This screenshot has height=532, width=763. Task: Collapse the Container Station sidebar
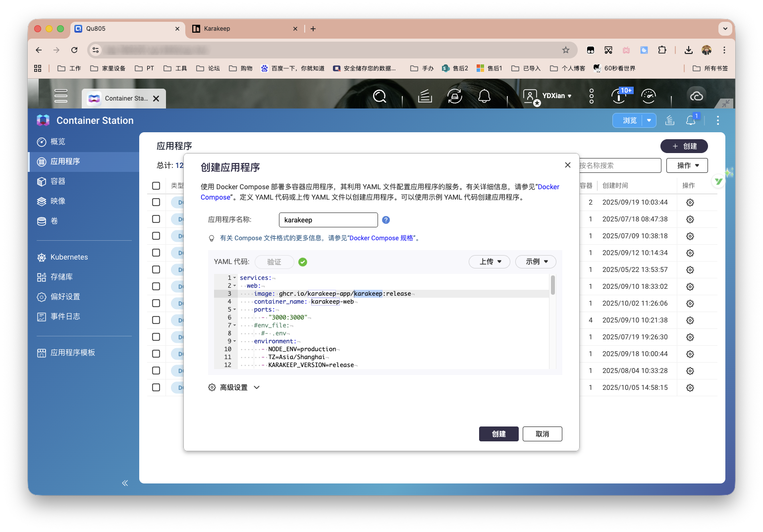(x=125, y=483)
